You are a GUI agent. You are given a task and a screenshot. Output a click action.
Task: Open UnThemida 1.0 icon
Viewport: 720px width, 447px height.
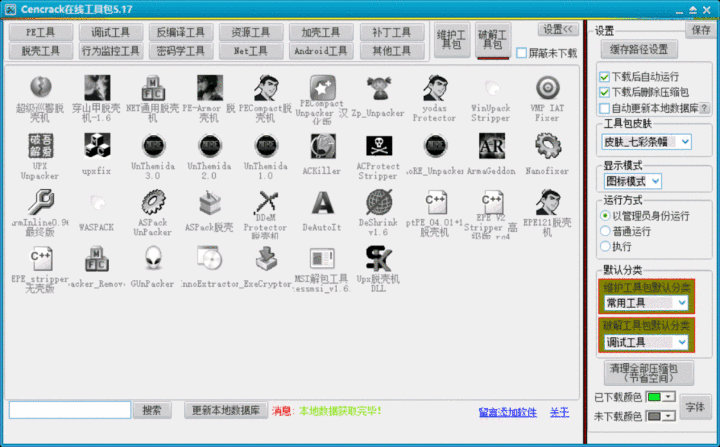[x=266, y=146]
